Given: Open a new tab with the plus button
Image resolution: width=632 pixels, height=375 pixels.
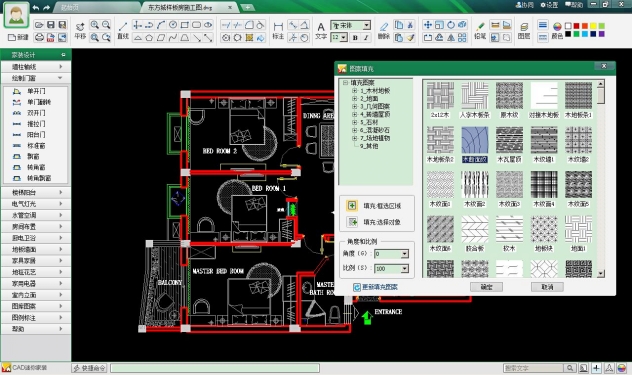Looking at the screenshot, I should pyautogui.click(x=247, y=7).
